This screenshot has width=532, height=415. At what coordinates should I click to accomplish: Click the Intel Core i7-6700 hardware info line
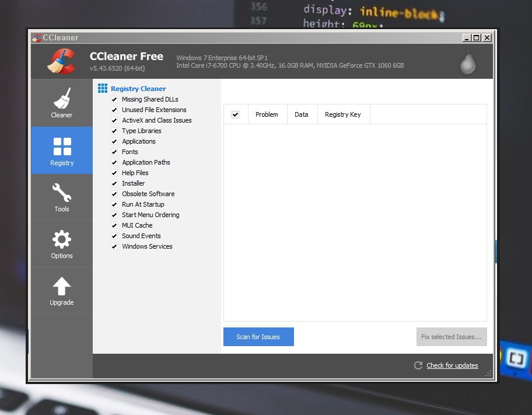[x=290, y=65]
